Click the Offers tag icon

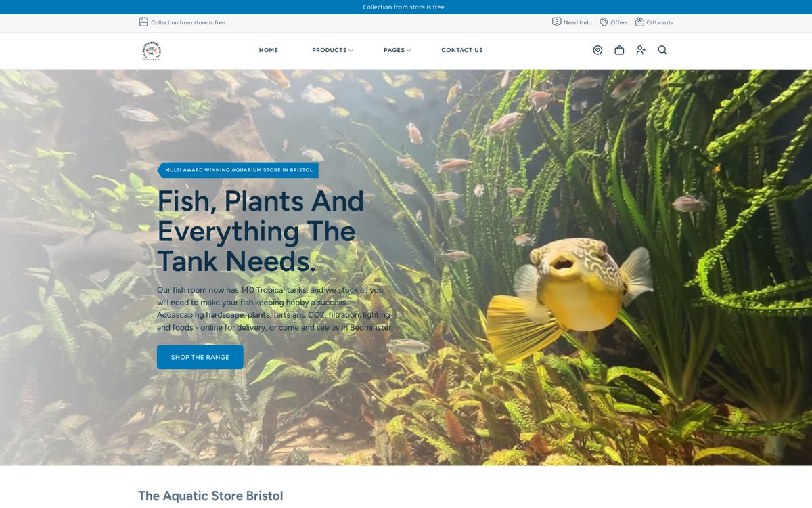pyautogui.click(x=604, y=22)
